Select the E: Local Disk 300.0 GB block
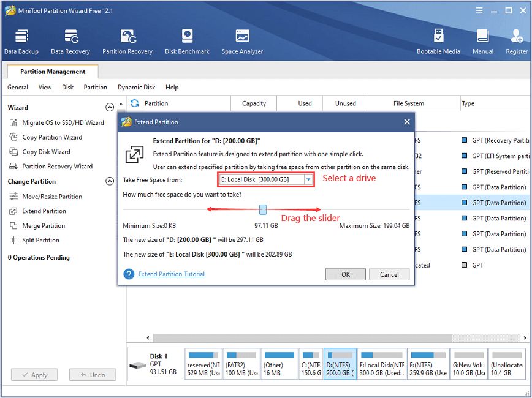The image size is (532, 398). click(382, 364)
